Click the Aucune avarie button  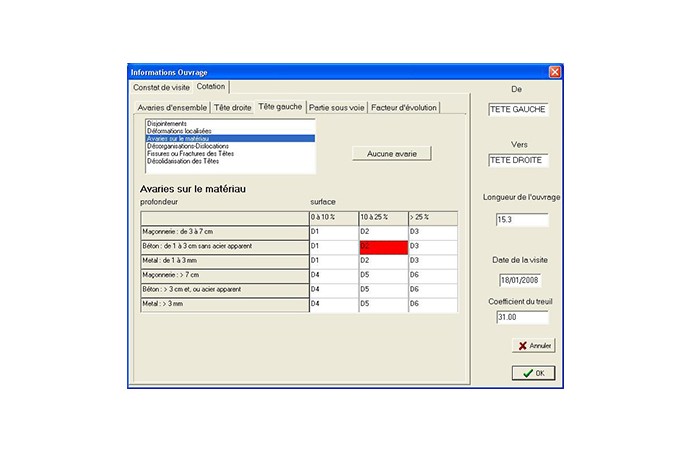pos(392,154)
